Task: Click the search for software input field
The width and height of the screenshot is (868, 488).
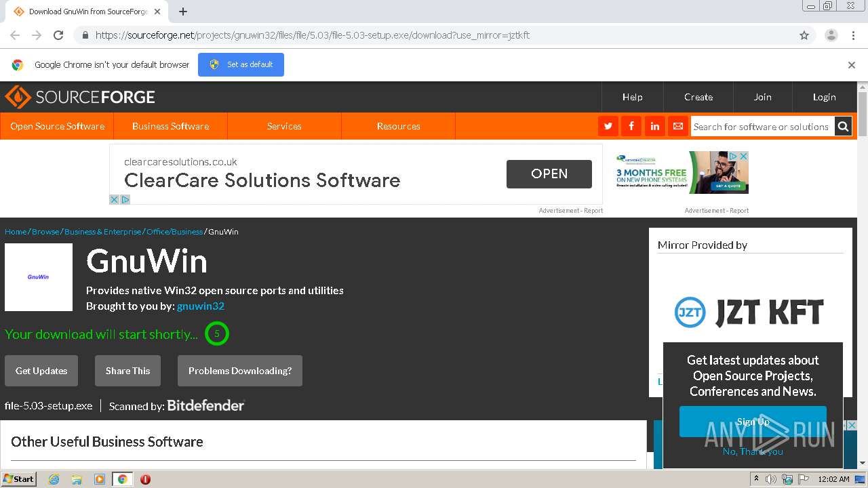Action: pyautogui.click(x=762, y=127)
